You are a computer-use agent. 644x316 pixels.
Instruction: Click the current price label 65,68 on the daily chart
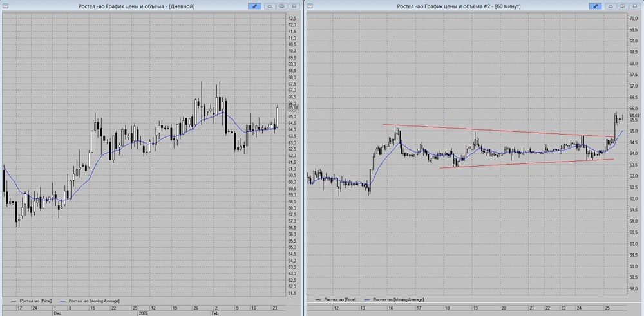tap(292, 108)
